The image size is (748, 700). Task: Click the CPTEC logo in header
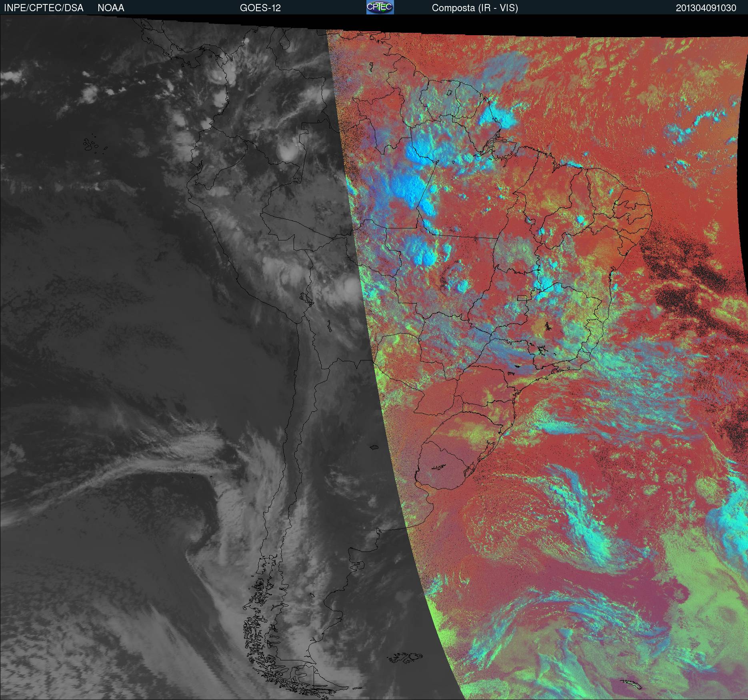pyautogui.click(x=380, y=7)
